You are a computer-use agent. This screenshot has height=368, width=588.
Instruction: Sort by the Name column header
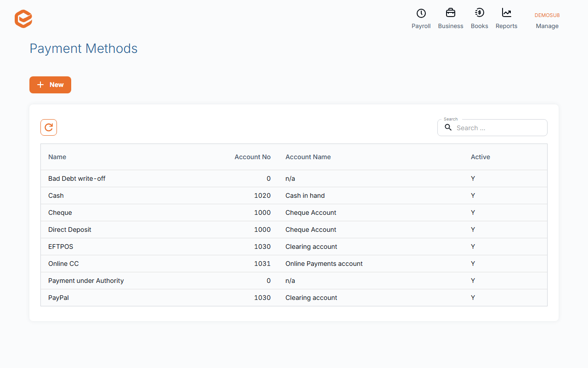pos(57,157)
